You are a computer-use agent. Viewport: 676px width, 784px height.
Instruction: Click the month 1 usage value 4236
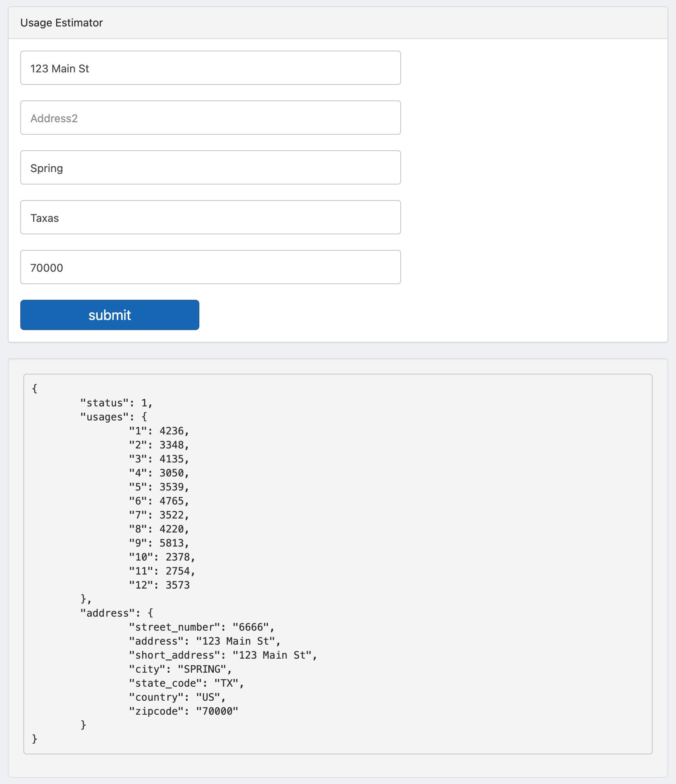pyautogui.click(x=171, y=431)
